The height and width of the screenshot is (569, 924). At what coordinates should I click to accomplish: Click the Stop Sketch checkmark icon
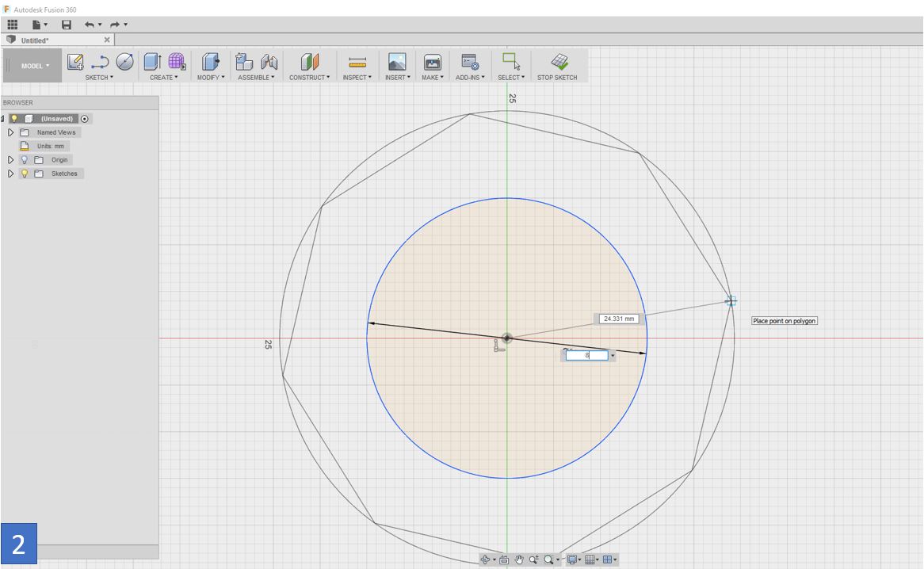click(x=559, y=62)
